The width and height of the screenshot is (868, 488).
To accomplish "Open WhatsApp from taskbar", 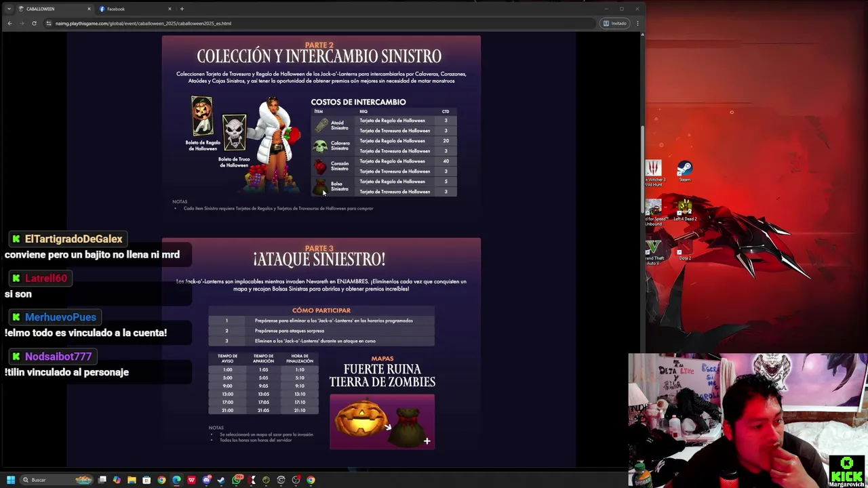I will (x=237, y=480).
